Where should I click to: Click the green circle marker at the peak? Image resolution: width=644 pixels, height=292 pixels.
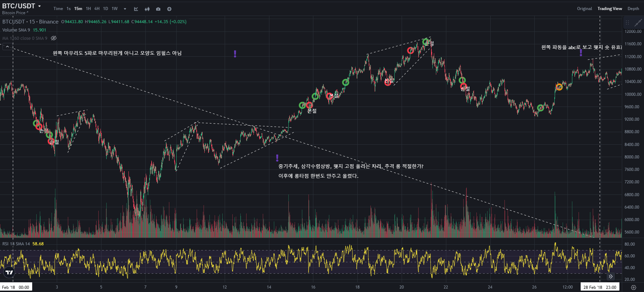pos(426,42)
